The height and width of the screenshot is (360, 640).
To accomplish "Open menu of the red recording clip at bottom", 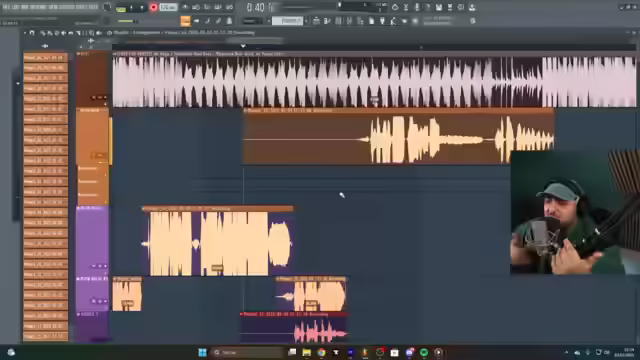I will [x=242, y=314].
